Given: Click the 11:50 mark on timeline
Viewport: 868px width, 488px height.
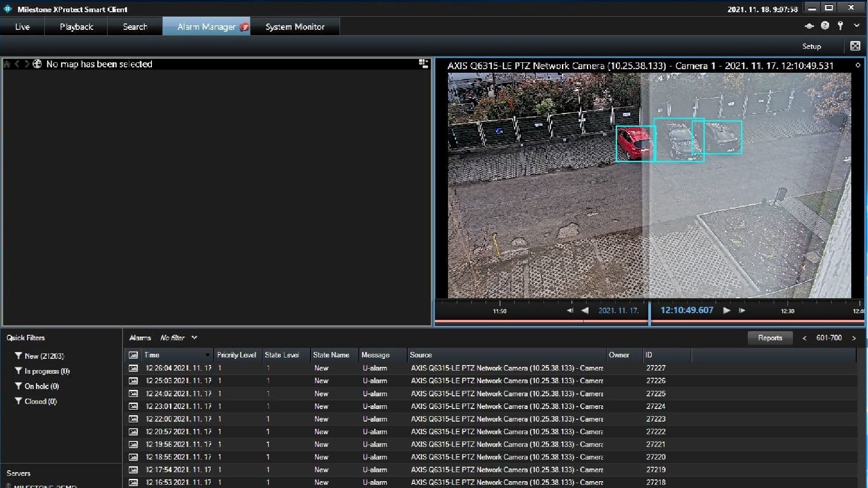Looking at the screenshot, I should [x=500, y=311].
